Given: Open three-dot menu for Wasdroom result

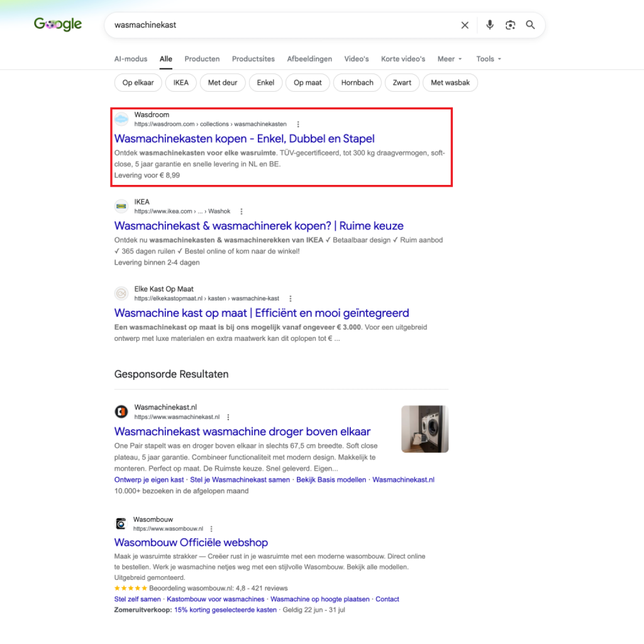Looking at the screenshot, I should 298,124.
